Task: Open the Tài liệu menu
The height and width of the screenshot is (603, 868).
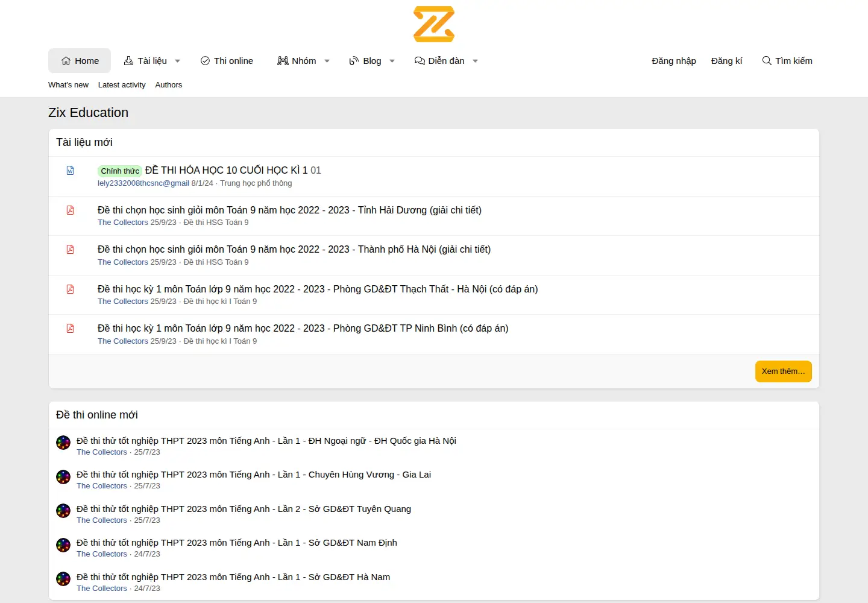Action: point(145,61)
